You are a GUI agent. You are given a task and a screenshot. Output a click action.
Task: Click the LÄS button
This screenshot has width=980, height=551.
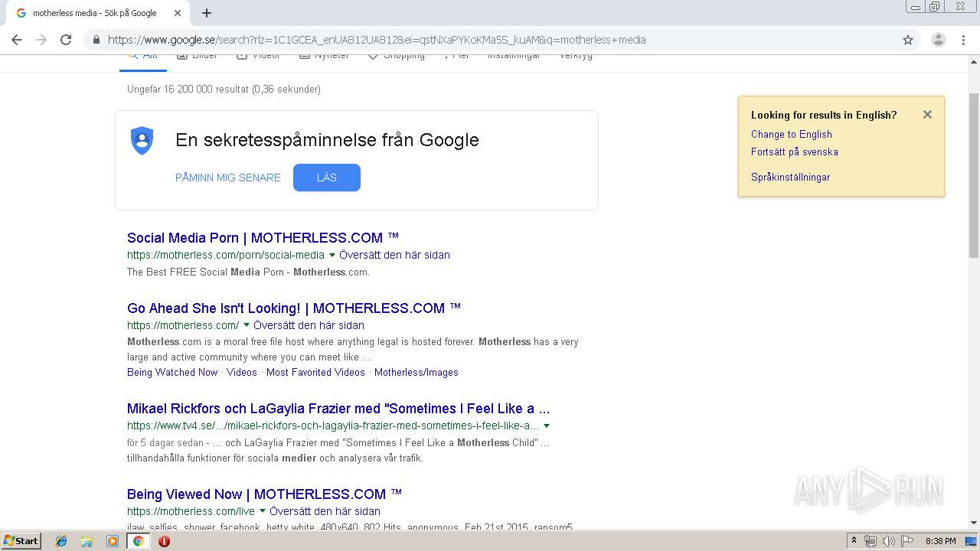click(327, 178)
